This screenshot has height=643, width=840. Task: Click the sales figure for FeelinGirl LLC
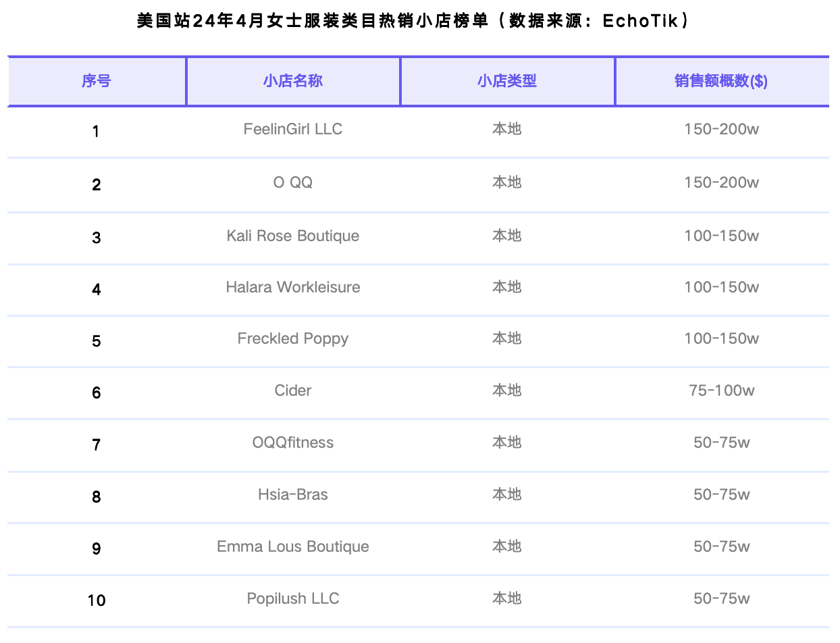(x=721, y=129)
